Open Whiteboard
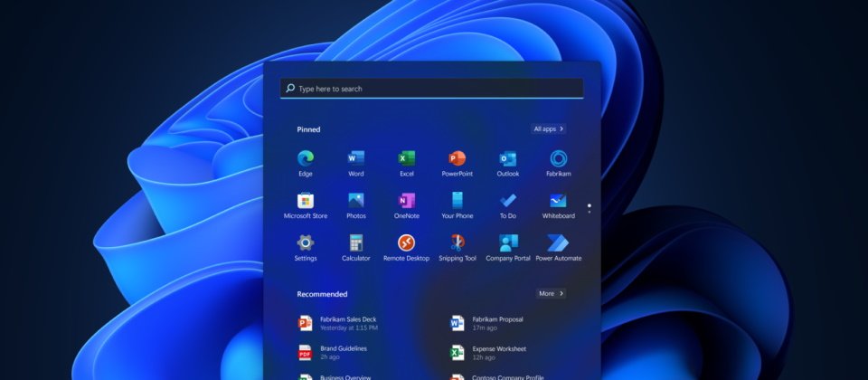This screenshot has width=868, height=380. click(x=558, y=205)
